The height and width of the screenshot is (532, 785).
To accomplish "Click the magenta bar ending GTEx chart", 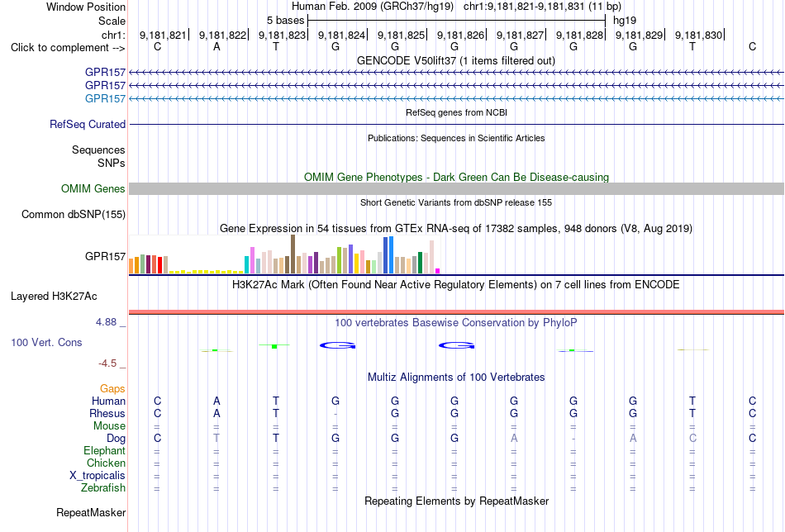I will (438, 271).
